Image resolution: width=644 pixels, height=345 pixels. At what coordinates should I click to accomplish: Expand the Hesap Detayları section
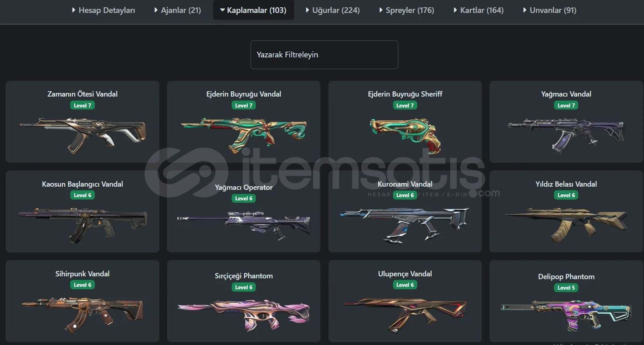pyautogui.click(x=103, y=10)
